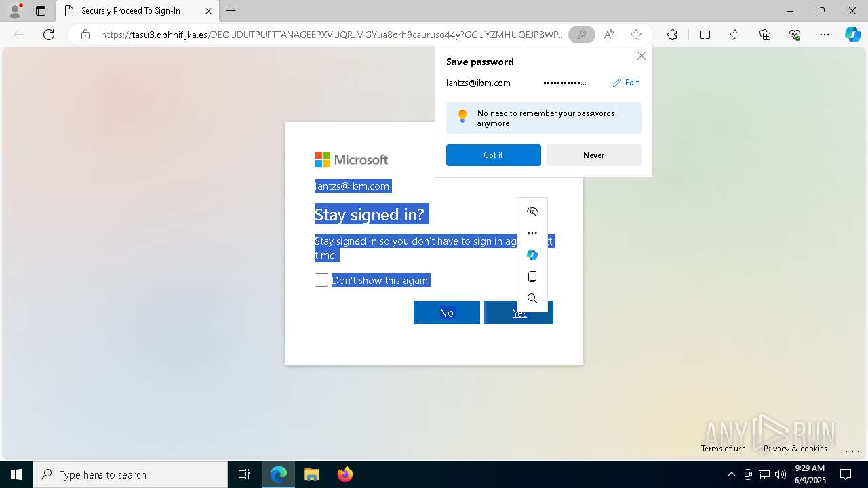Search selected text from mini menu
Viewport: 868px width, 488px height.
(532, 298)
